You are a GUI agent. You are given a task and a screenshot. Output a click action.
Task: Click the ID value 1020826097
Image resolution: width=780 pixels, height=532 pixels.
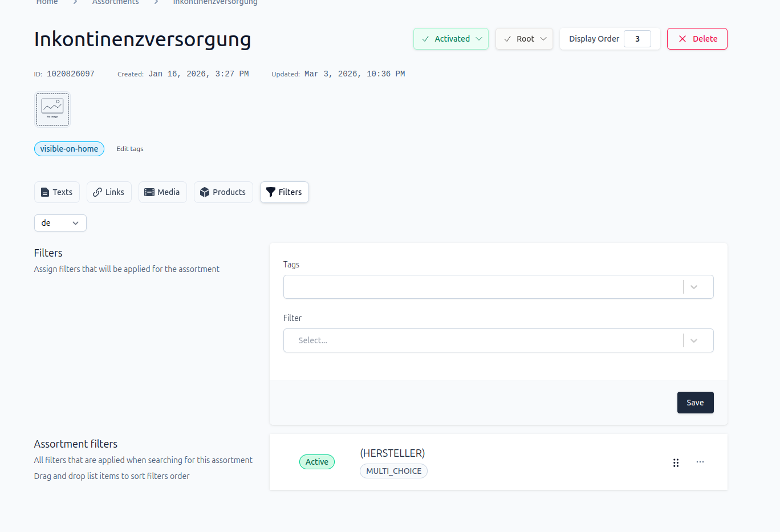[71, 74]
